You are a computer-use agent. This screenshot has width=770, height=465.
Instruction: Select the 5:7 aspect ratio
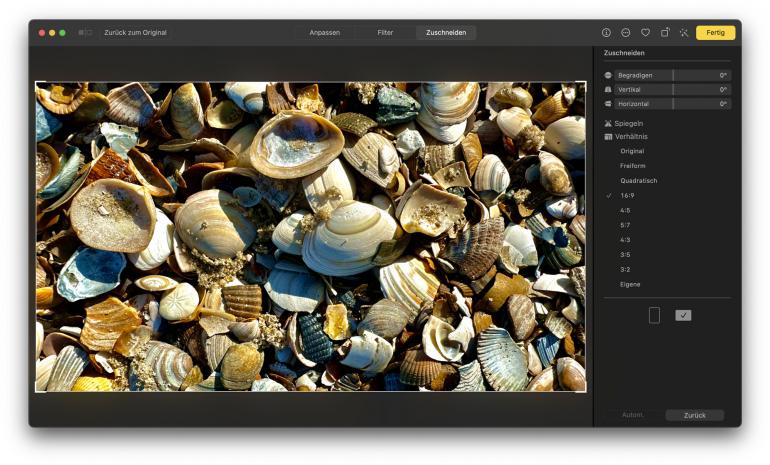point(625,225)
